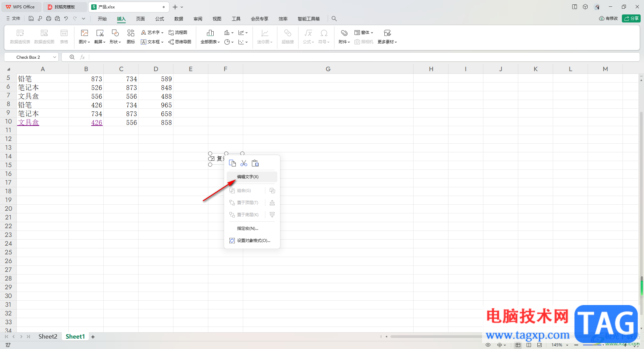Toggle the selected check box on the sheet
This screenshot has height=349, width=644.
coord(212,159)
